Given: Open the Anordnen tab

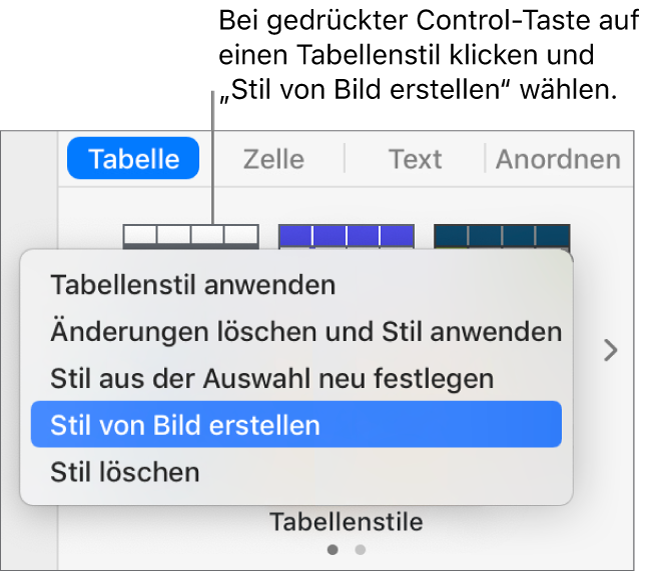Looking at the screenshot, I should [x=558, y=159].
